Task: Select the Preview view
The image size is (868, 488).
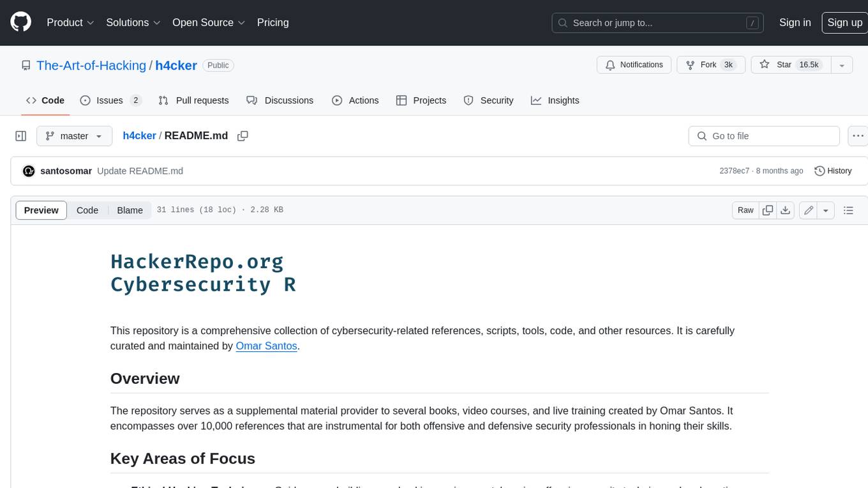Action: (41, 210)
